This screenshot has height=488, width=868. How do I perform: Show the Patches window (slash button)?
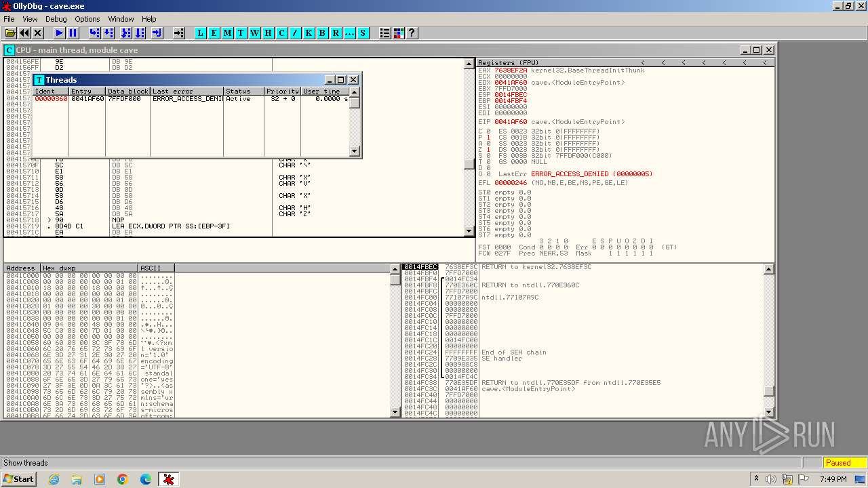coord(296,33)
